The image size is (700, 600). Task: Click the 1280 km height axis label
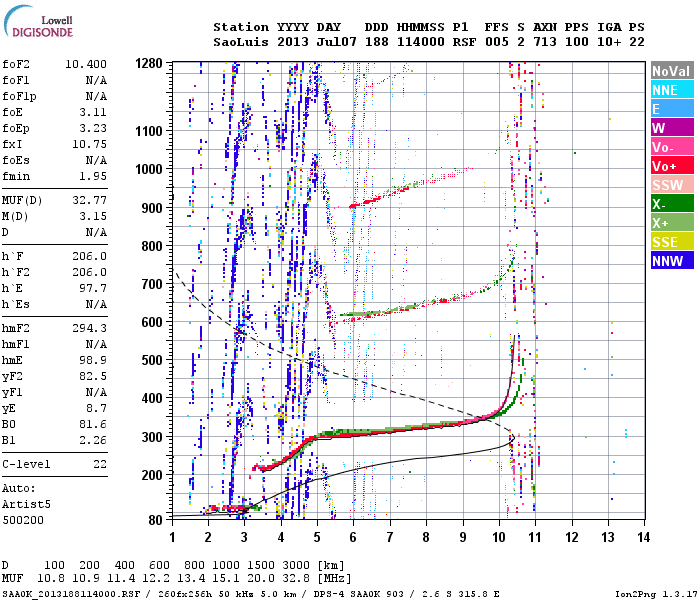(149, 64)
